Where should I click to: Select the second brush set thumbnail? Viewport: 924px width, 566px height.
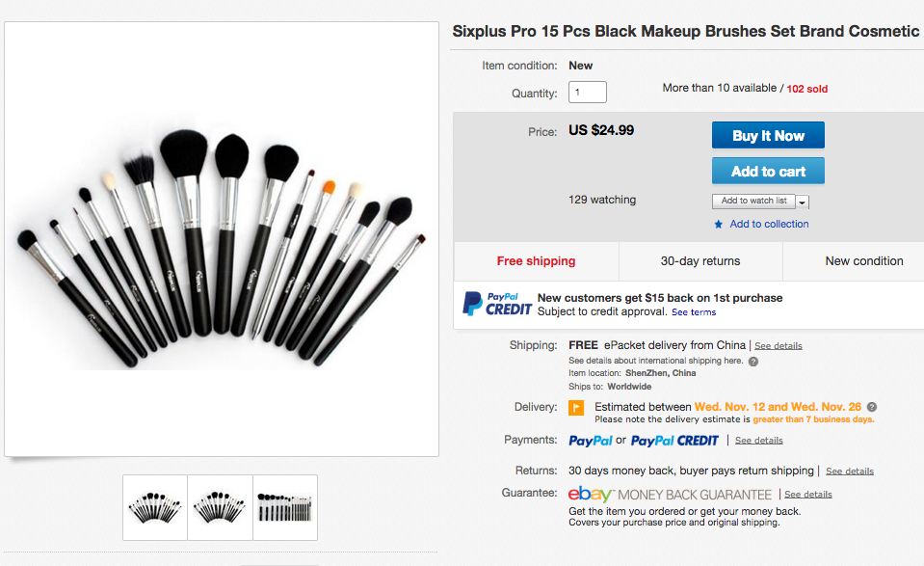tap(220, 507)
